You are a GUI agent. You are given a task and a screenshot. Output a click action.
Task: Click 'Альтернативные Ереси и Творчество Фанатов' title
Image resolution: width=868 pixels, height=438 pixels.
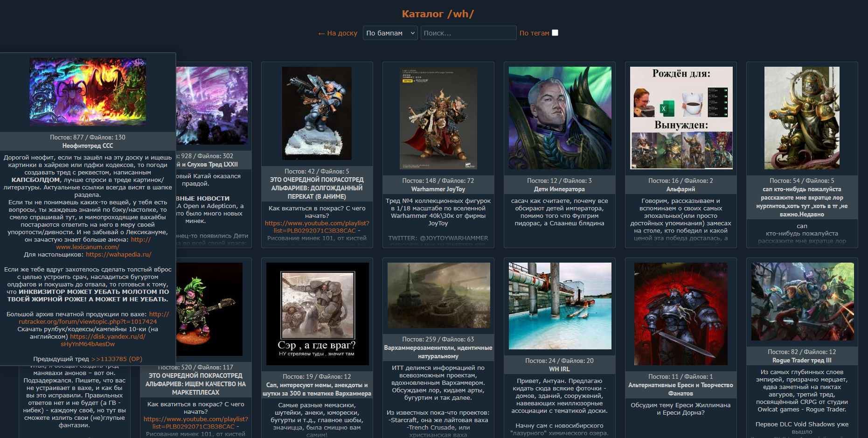[x=681, y=389]
